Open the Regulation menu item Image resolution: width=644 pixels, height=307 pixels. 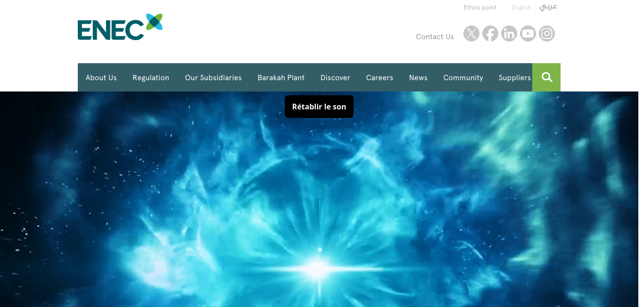(151, 78)
